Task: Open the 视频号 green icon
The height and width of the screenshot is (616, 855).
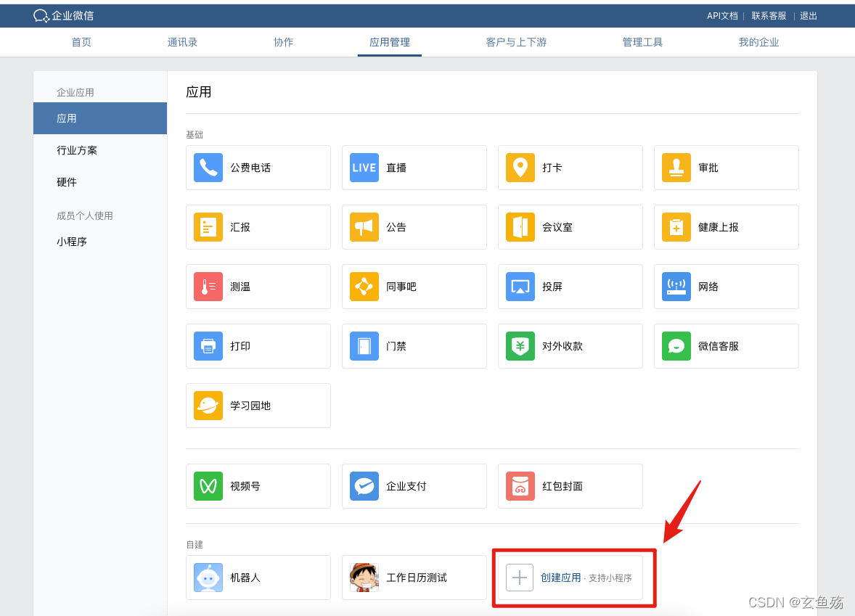Action: pos(208,485)
